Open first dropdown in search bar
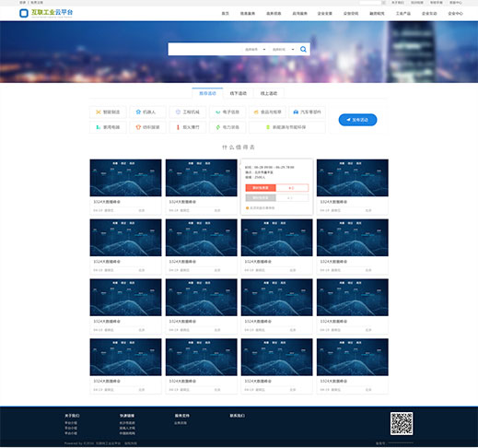Screen dimensions: 478x448 coord(255,50)
